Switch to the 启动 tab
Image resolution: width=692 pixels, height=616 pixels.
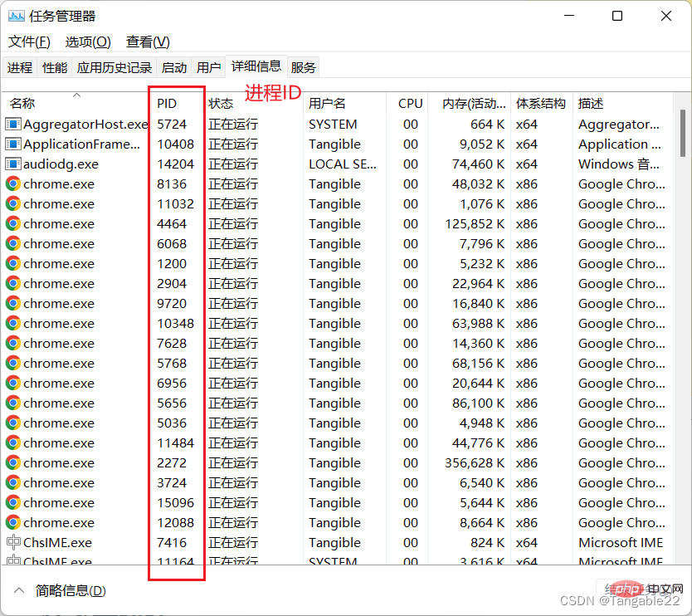[174, 67]
